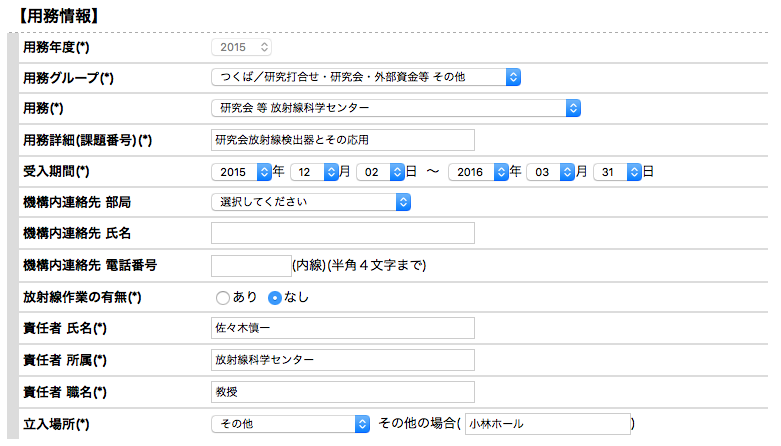
Task: Click the その他の場合 text field
Action: pyautogui.click(x=546, y=424)
